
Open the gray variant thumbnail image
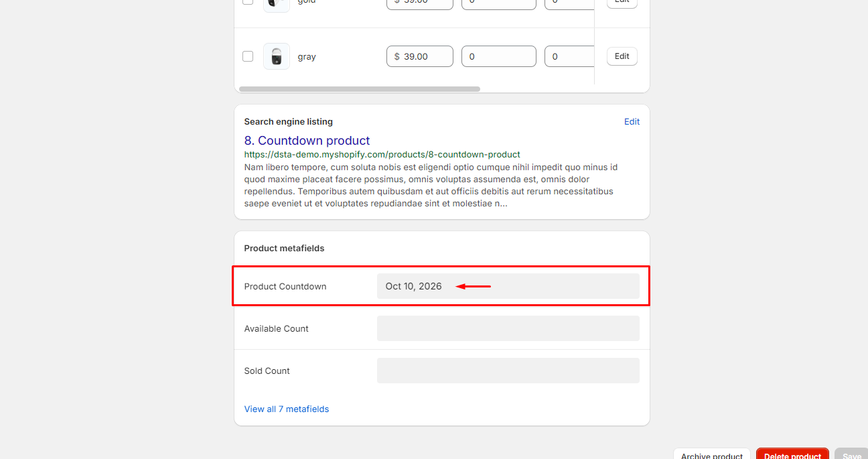276,56
